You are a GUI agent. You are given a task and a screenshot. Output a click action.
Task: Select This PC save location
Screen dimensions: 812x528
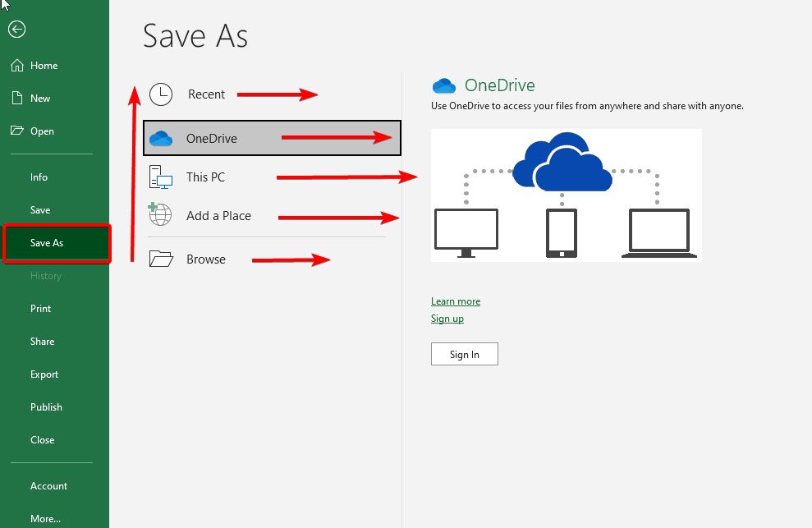tap(272, 177)
